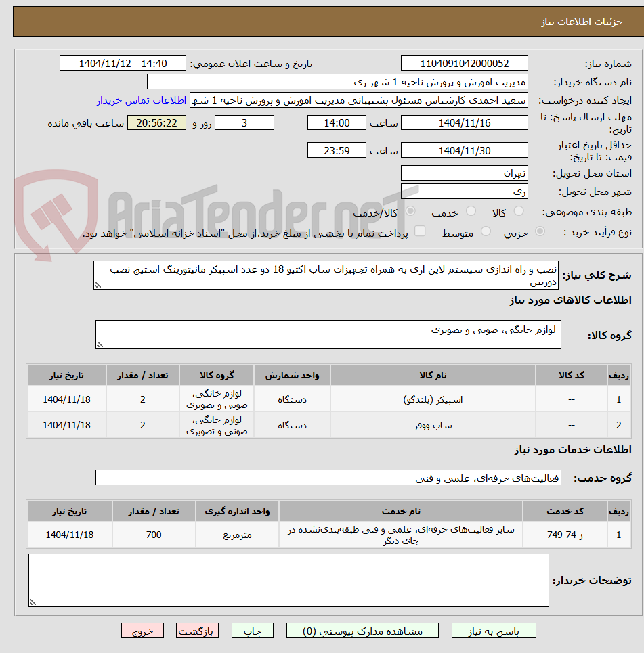Click the اطلاعات خدمات مورد نیاز heading
The height and width of the screenshot is (653, 644).
pyautogui.click(x=573, y=450)
